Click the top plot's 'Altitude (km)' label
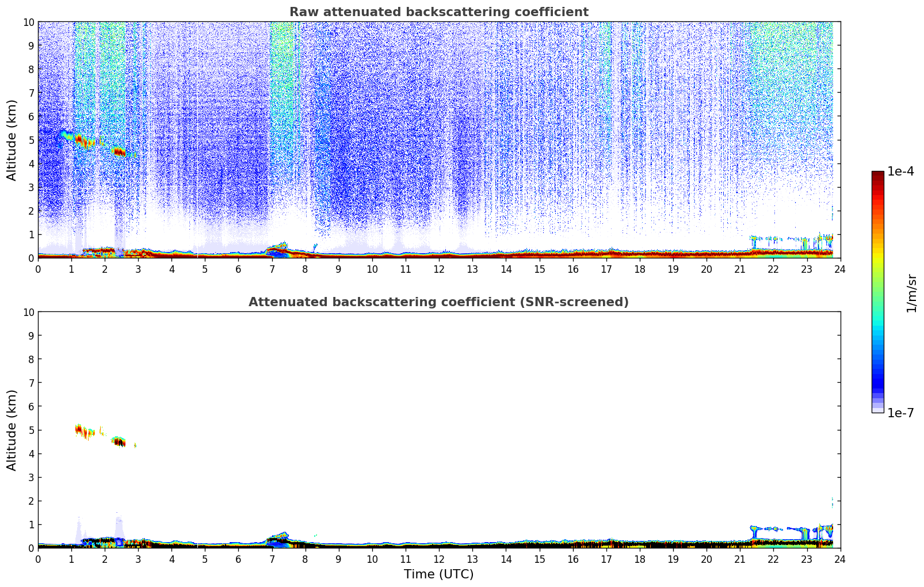 tap(12, 140)
